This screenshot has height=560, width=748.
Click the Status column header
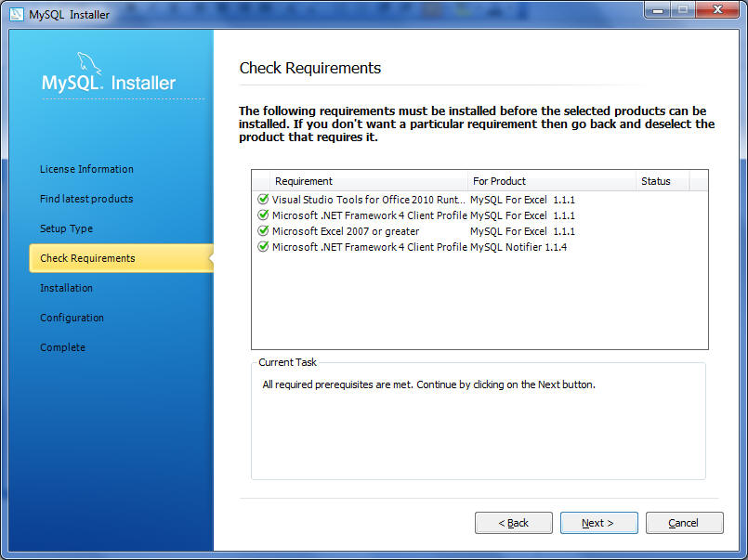tap(663, 181)
